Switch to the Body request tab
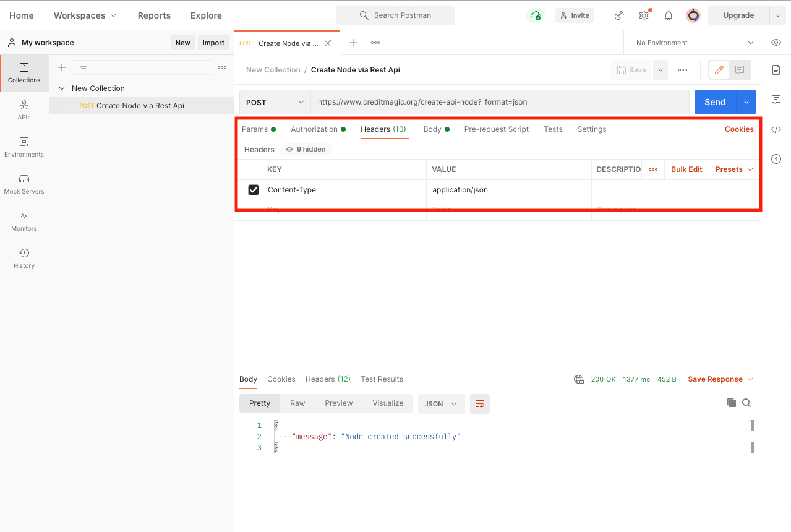Image resolution: width=791 pixels, height=532 pixels. (432, 129)
